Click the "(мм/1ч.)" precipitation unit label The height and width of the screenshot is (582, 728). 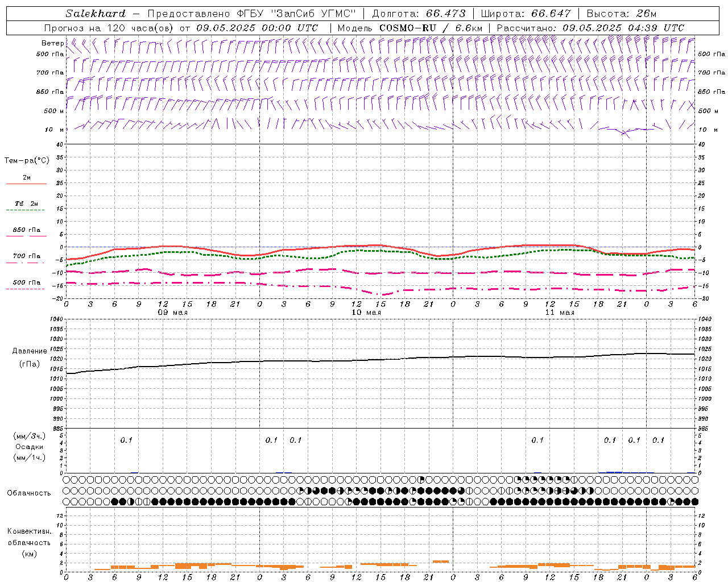[x=30, y=458]
